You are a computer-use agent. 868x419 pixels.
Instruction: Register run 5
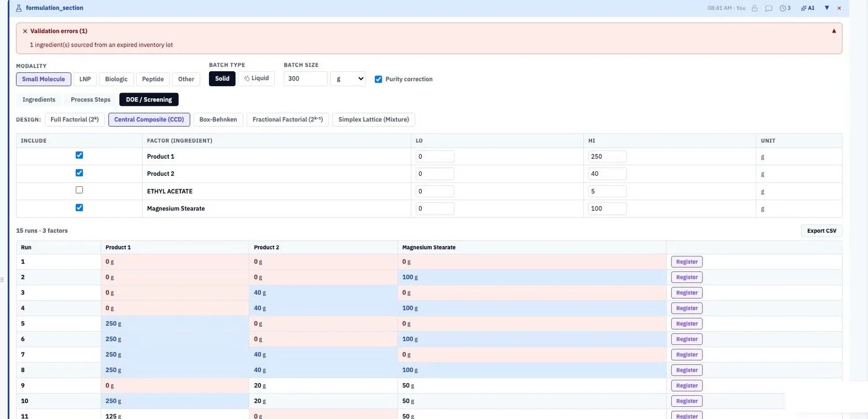(687, 324)
